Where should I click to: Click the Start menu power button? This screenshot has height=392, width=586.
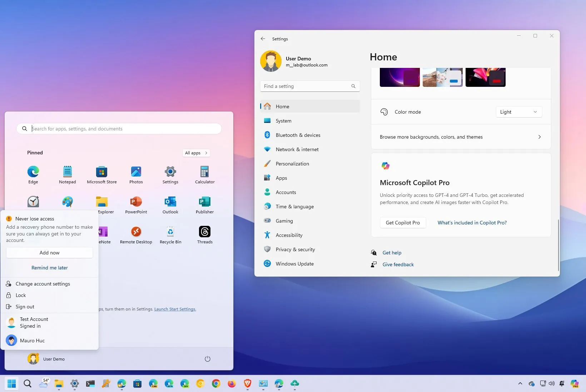point(208,359)
